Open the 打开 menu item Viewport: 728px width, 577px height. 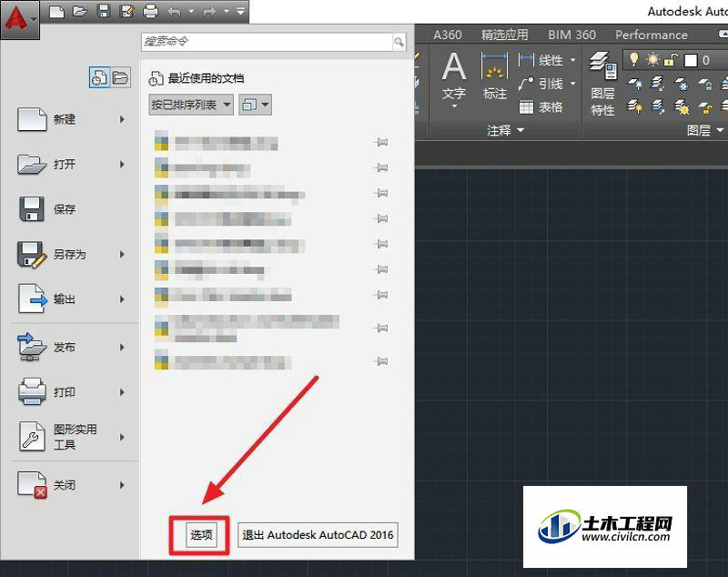pos(73,165)
